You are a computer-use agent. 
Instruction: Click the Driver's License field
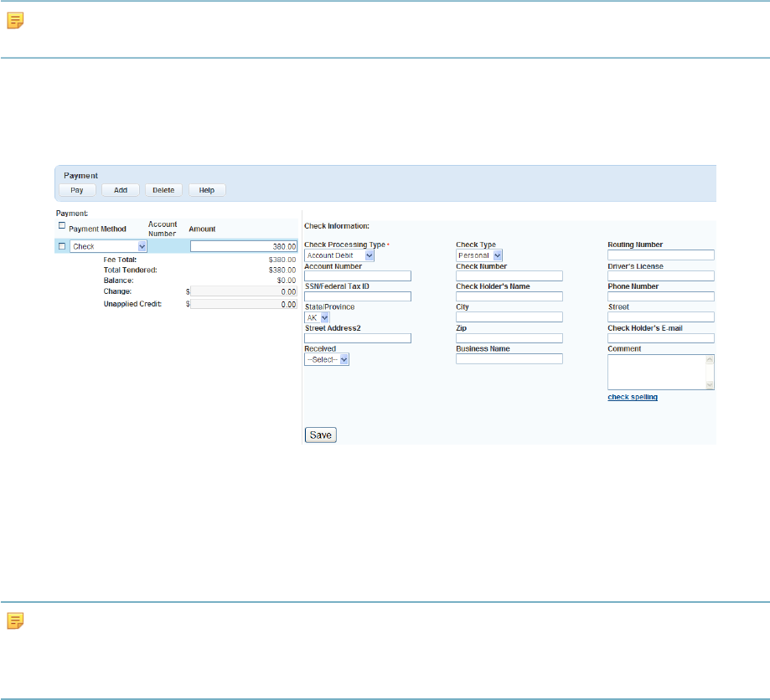coord(661,275)
